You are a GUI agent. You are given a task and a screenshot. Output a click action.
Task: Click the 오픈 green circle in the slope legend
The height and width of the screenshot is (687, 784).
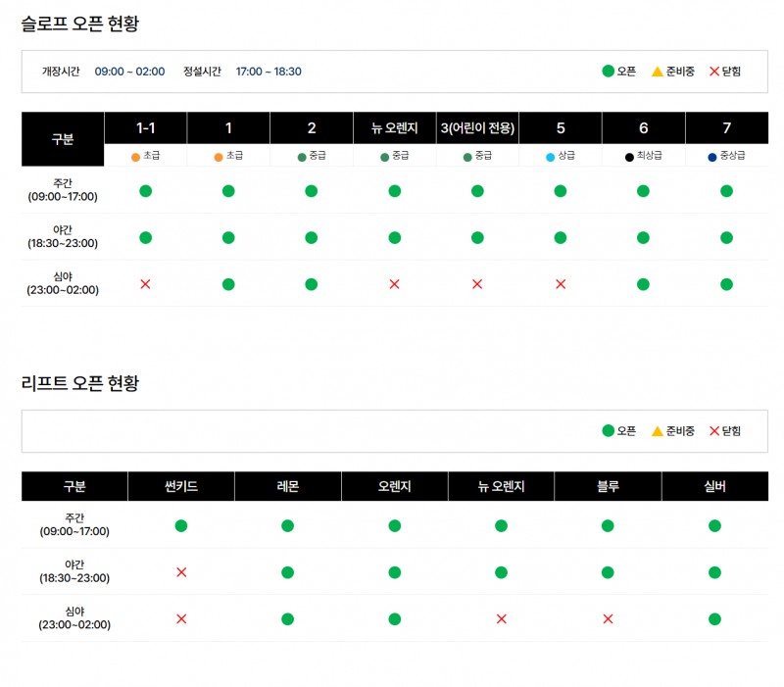click(608, 72)
